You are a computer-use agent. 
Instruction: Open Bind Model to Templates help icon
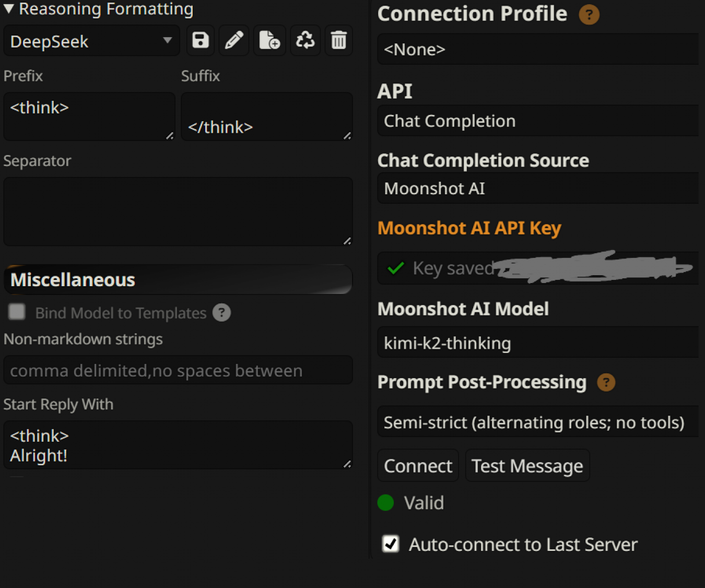pos(221,313)
